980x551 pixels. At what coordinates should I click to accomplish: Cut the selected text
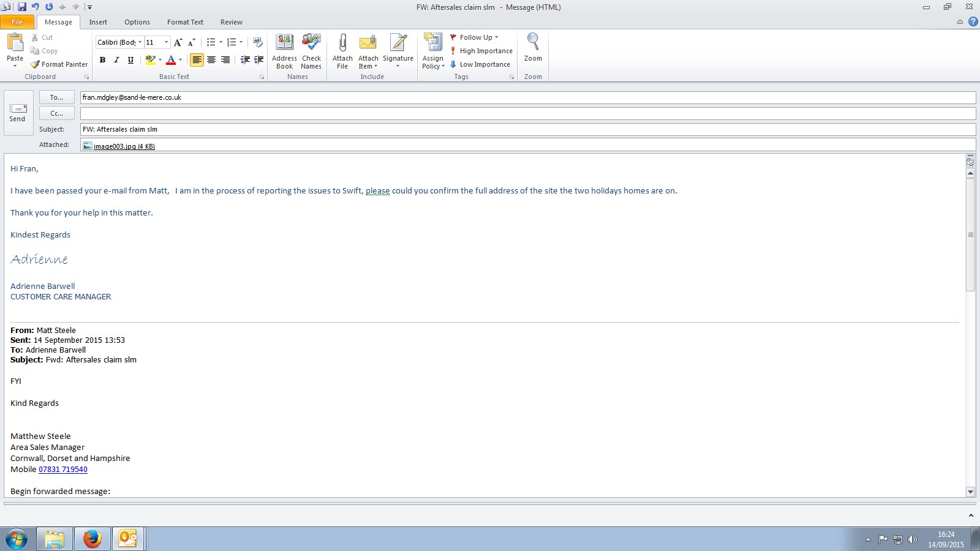pos(42,37)
